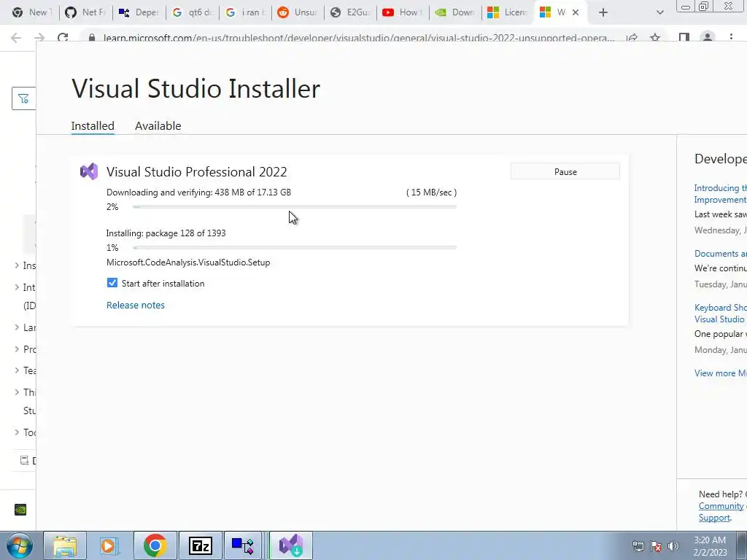This screenshot has width=747, height=560.
Task: Switch to the YouTube How tab
Action: [403, 12]
